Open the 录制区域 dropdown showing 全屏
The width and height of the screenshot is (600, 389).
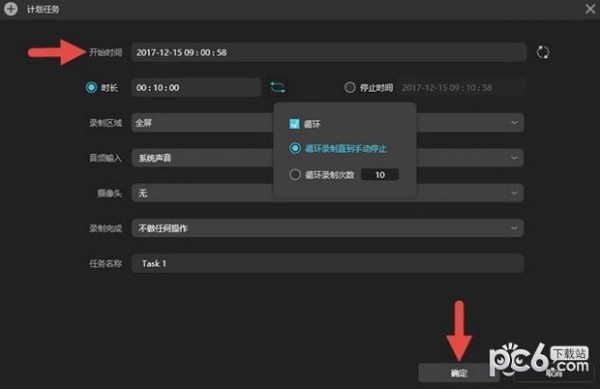pos(328,123)
